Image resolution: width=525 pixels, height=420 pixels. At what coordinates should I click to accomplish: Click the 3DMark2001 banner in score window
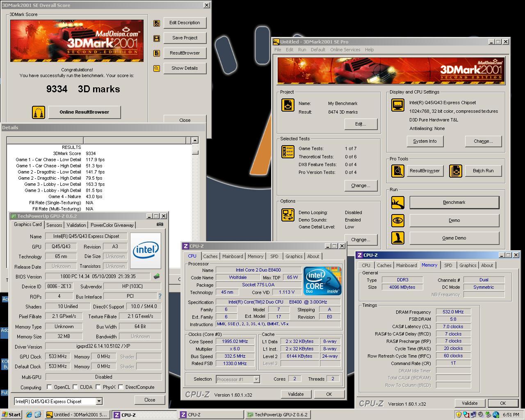(x=77, y=41)
